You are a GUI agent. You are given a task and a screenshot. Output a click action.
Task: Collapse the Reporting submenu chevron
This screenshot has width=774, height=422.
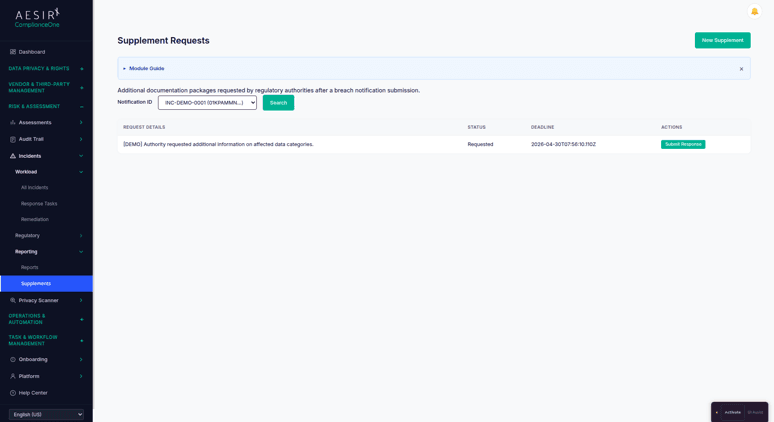coord(81,252)
